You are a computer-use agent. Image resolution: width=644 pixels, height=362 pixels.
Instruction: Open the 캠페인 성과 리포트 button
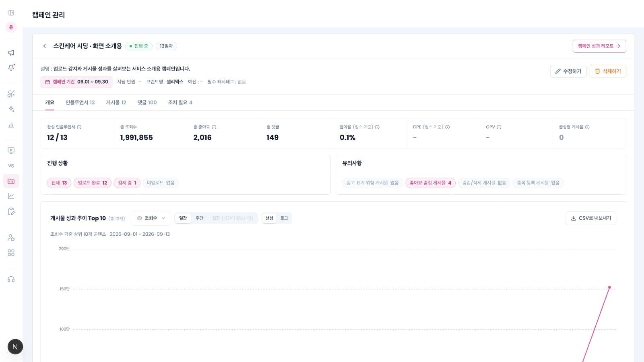599,46
